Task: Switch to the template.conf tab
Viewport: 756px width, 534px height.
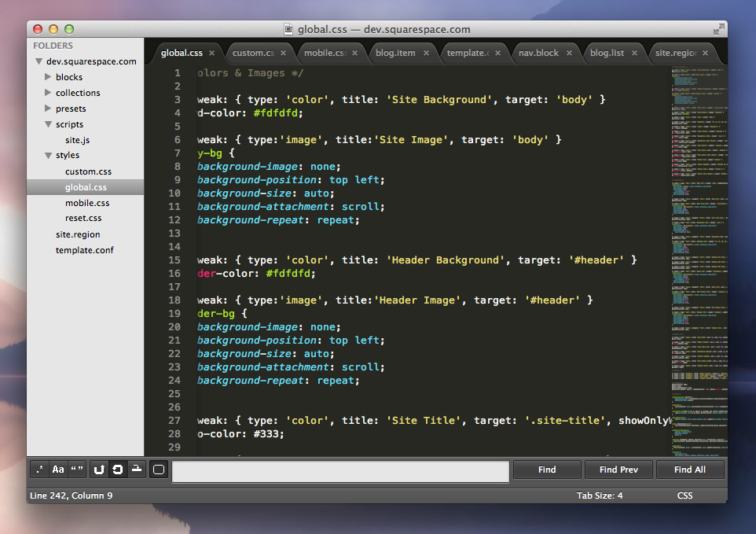Action: pos(468,53)
